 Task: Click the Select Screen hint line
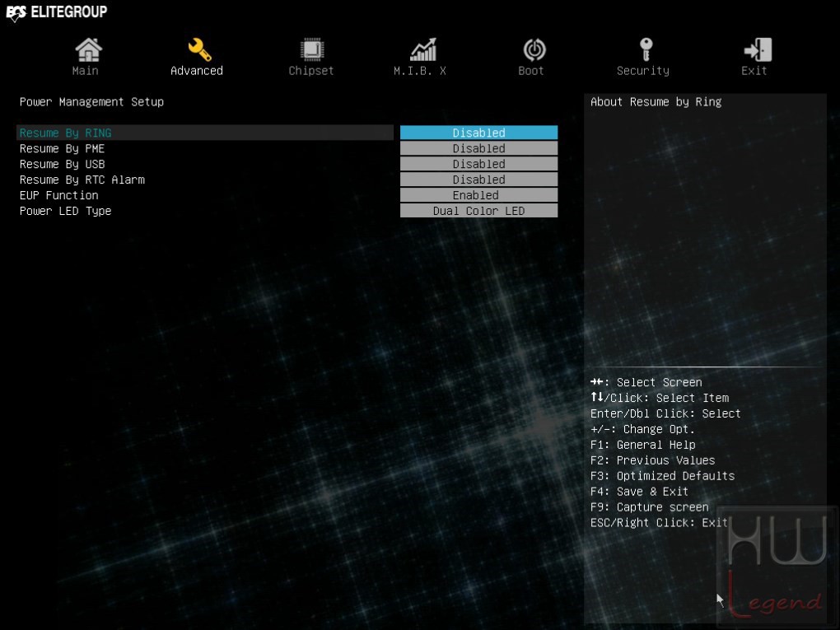click(646, 382)
